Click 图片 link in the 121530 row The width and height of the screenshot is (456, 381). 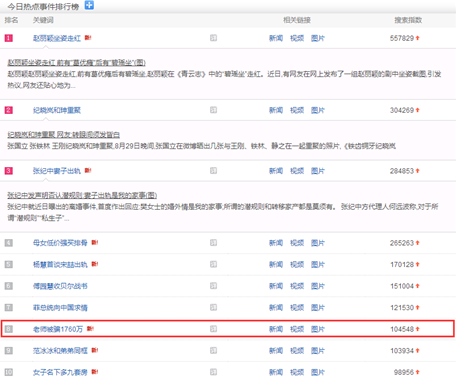pyautogui.click(x=318, y=308)
